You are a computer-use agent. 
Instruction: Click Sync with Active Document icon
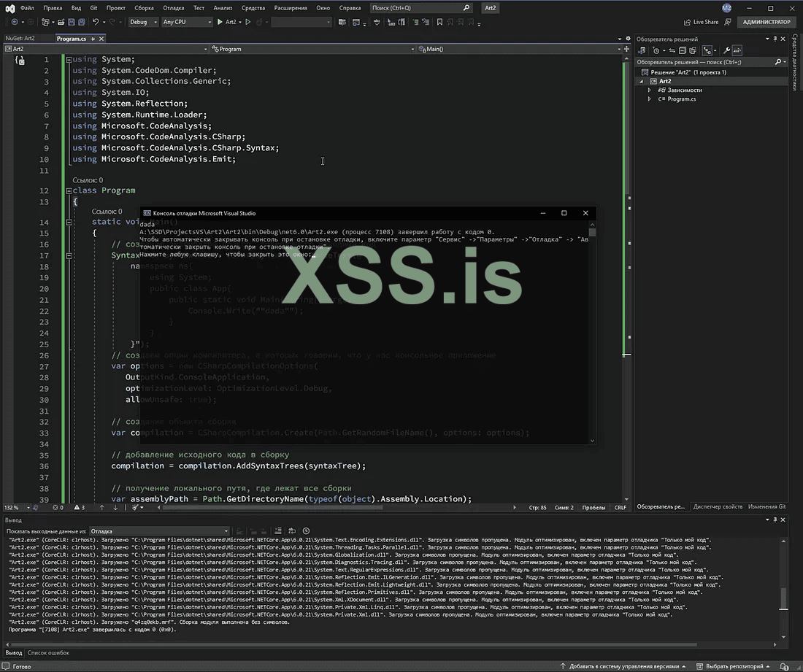pyautogui.click(x=672, y=50)
